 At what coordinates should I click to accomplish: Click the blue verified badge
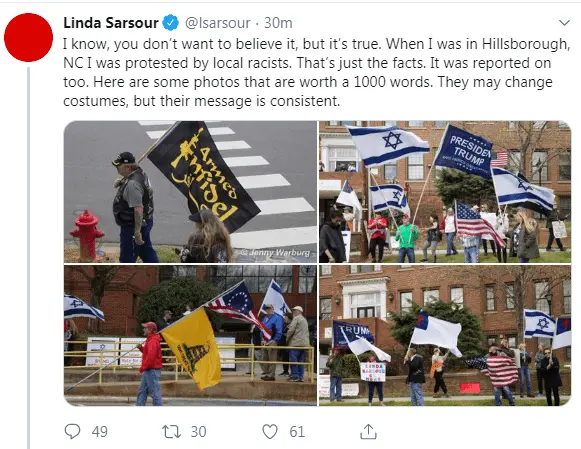[170, 23]
